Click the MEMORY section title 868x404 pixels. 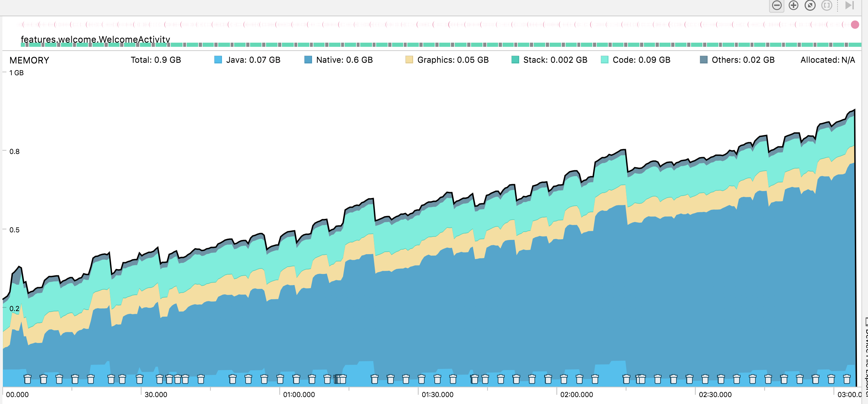pos(29,60)
